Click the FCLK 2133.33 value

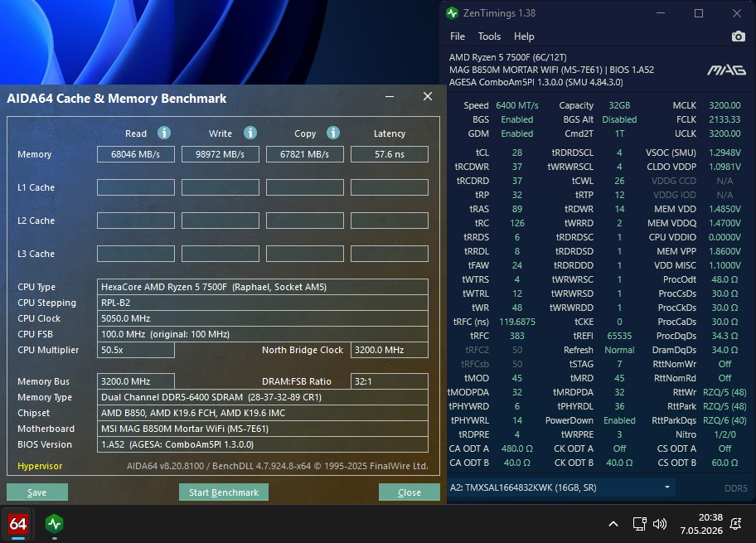[x=724, y=119]
